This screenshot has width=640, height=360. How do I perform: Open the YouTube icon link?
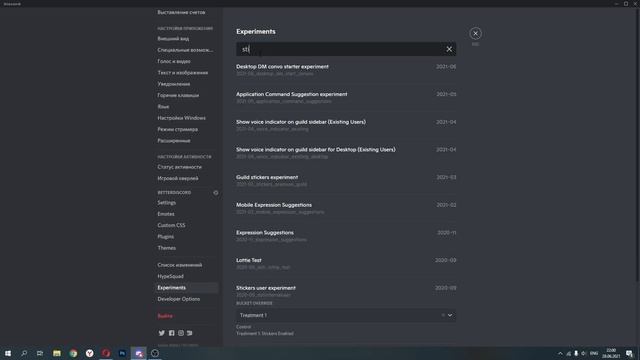coord(190,333)
